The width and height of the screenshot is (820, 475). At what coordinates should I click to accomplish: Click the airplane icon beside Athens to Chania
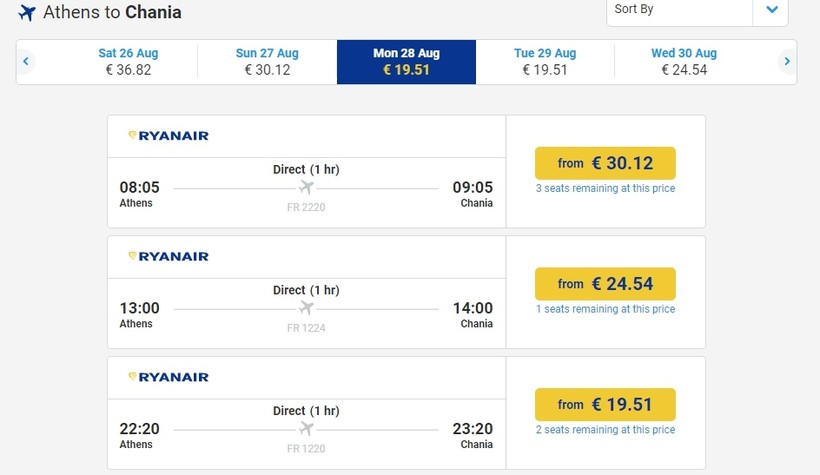coord(27,14)
